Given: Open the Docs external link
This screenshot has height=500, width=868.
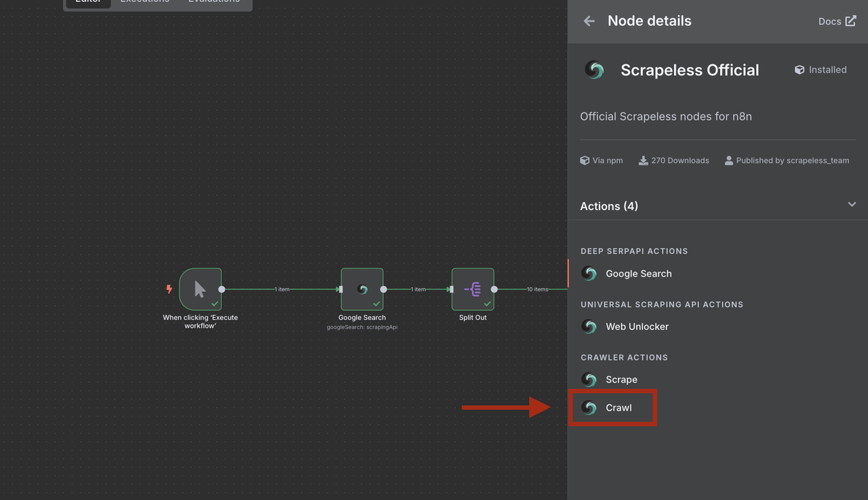Looking at the screenshot, I should click(837, 21).
